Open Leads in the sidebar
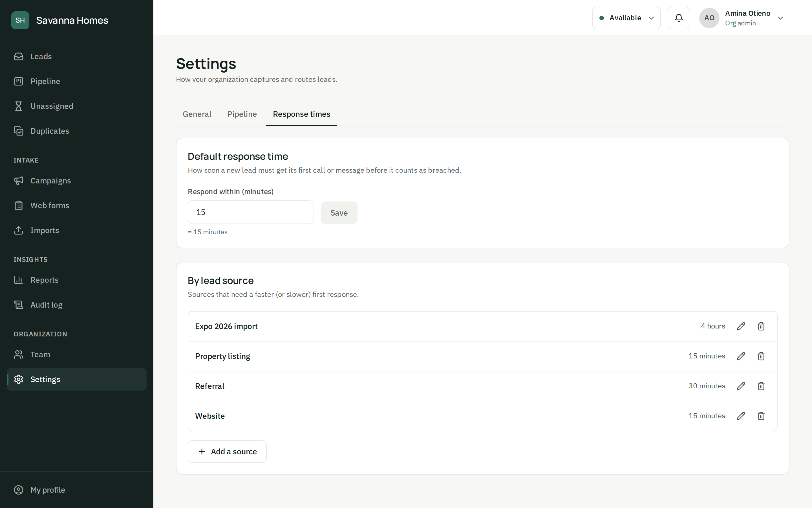The image size is (812, 508). pos(76,56)
